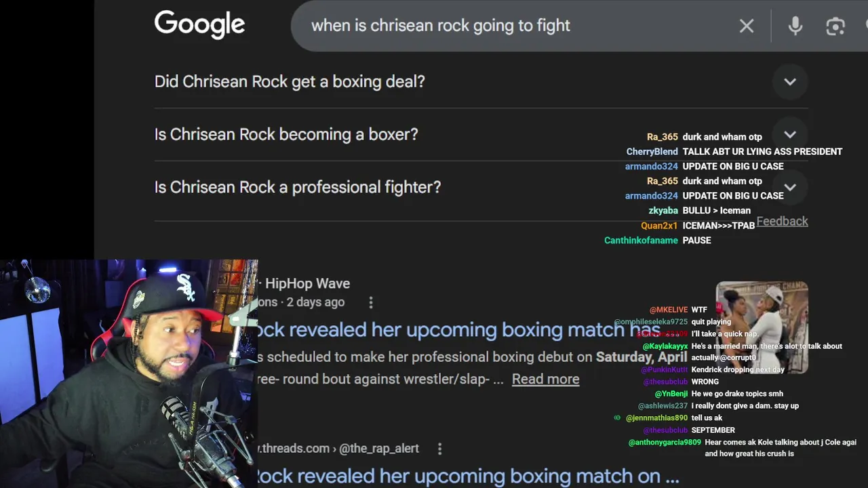868x488 pixels.
Task: Click 'Did Chrisean Rock get a boxing deal?' text
Action: pyautogui.click(x=290, y=81)
